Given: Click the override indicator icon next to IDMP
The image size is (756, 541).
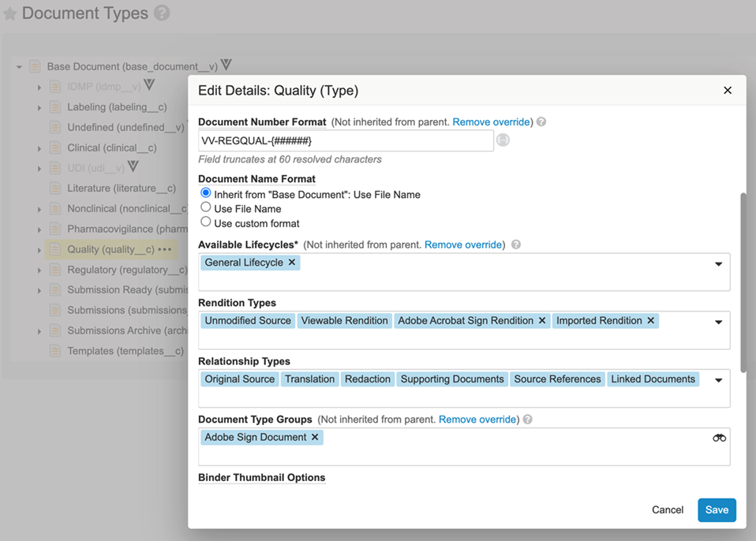Looking at the screenshot, I should click(148, 85).
